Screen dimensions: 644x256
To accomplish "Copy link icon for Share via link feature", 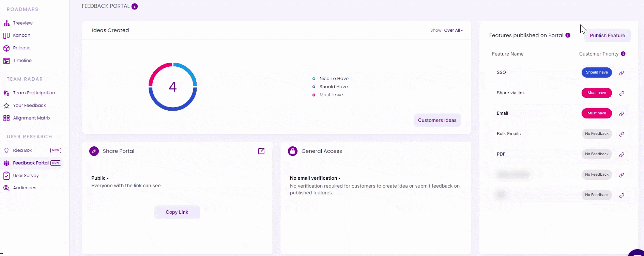I will [x=622, y=93].
